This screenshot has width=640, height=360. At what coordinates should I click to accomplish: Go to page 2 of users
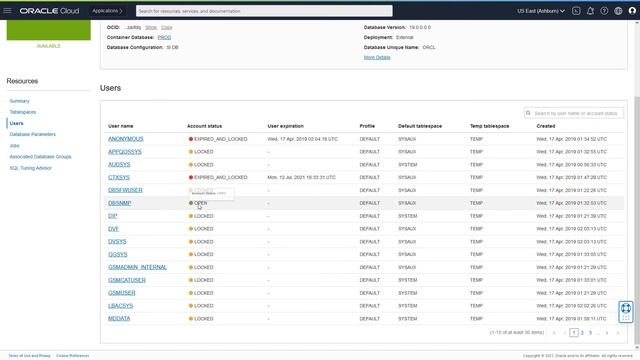pyautogui.click(x=582, y=333)
